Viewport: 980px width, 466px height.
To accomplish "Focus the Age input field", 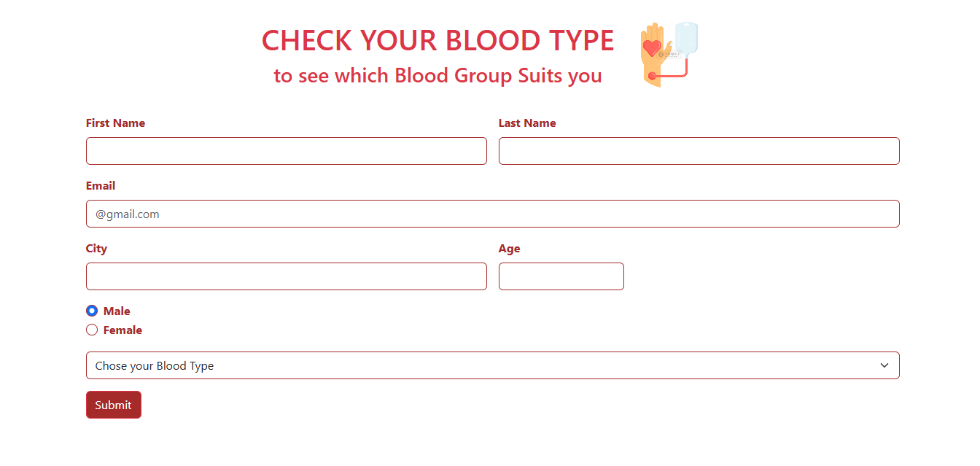I will [x=561, y=276].
